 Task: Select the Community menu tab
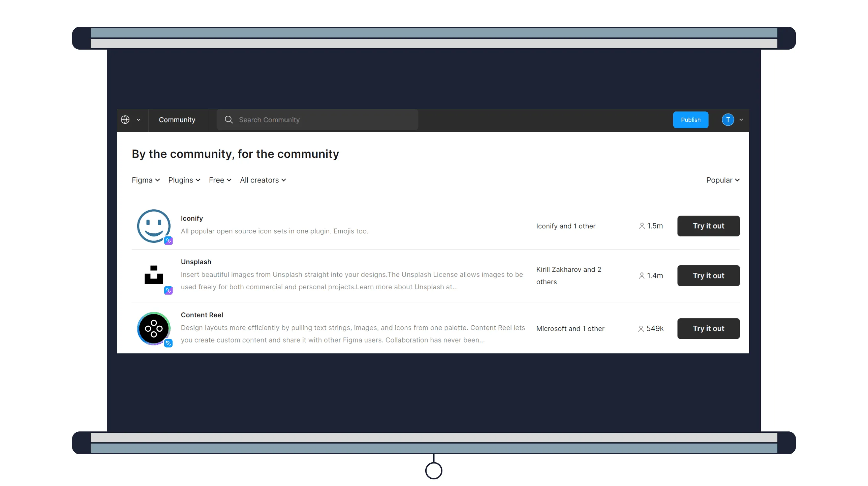click(x=177, y=119)
